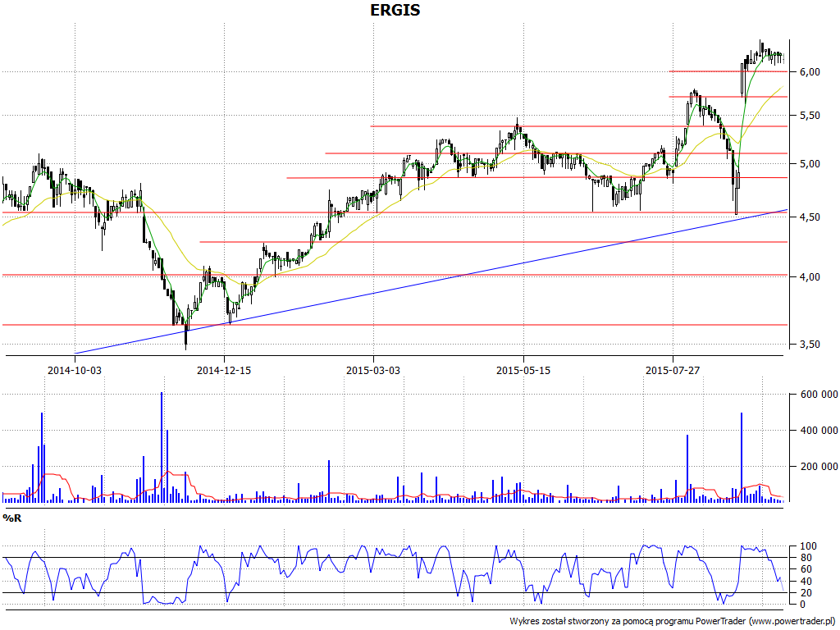The width and height of the screenshot is (840, 630).
Task: Click the 4,00 price axis label
Action: 810,277
